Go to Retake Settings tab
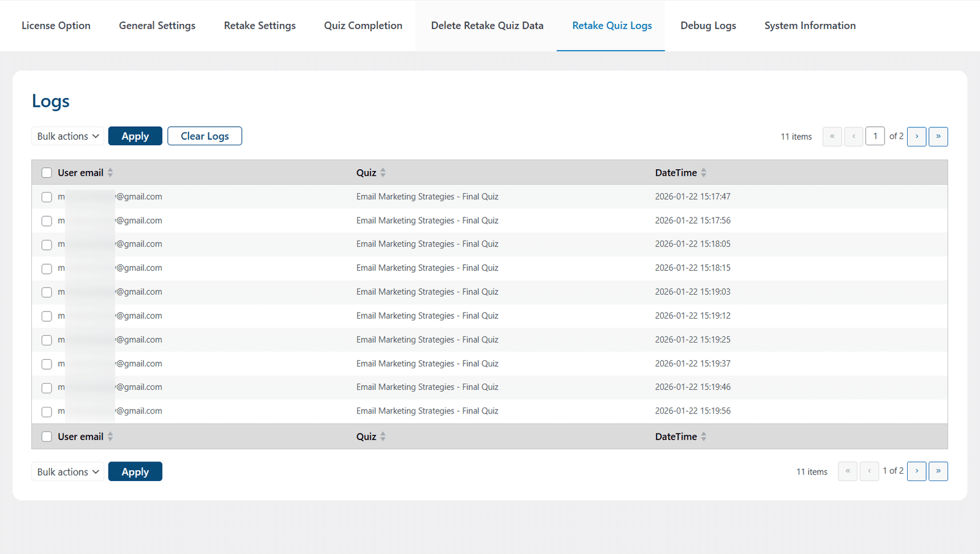The width and height of the screenshot is (980, 554). click(260, 26)
